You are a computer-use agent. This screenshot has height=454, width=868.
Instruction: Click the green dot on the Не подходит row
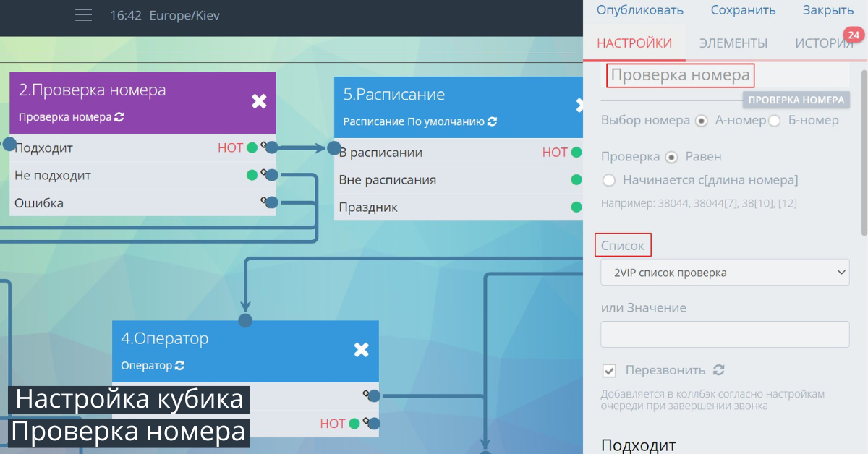pyautogui.click(x=253, y=175)
